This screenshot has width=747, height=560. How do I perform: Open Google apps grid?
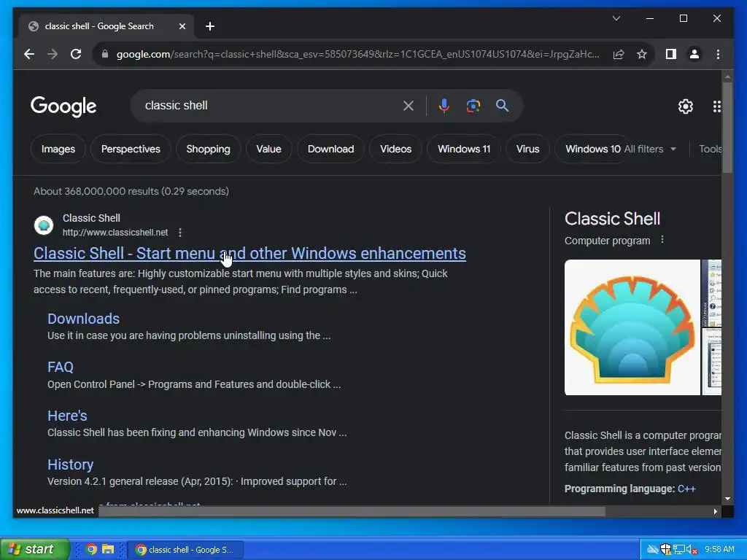(x=716, y=106)
